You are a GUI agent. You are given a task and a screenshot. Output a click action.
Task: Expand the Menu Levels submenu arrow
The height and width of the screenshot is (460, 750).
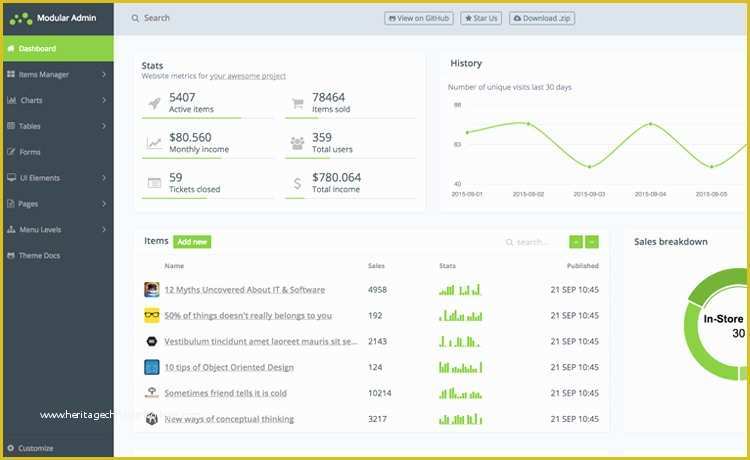click(104, 230)
